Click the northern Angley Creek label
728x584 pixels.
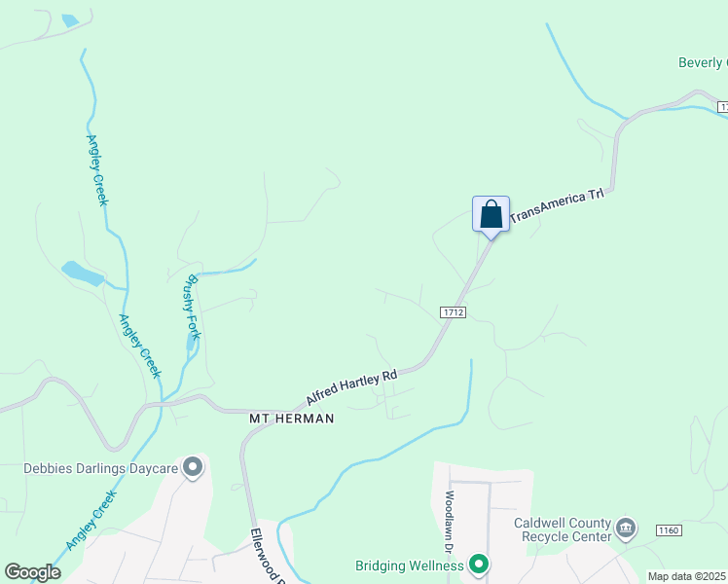(98, 170)
